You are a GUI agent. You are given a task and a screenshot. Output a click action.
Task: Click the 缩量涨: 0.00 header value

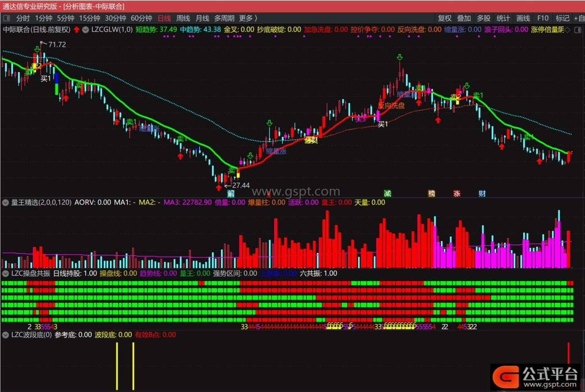click(x=463, y=30)
